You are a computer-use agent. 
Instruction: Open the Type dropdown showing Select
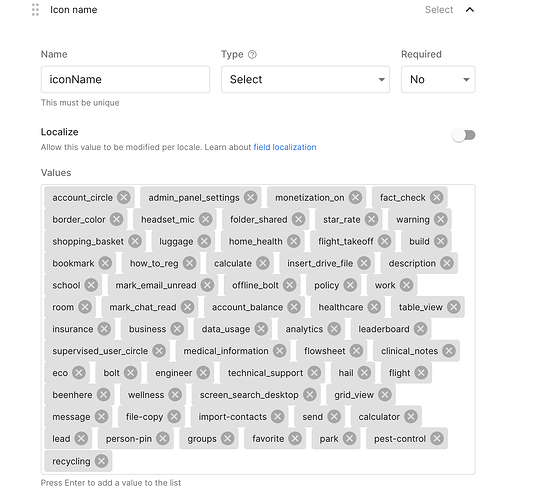point(305,80)
